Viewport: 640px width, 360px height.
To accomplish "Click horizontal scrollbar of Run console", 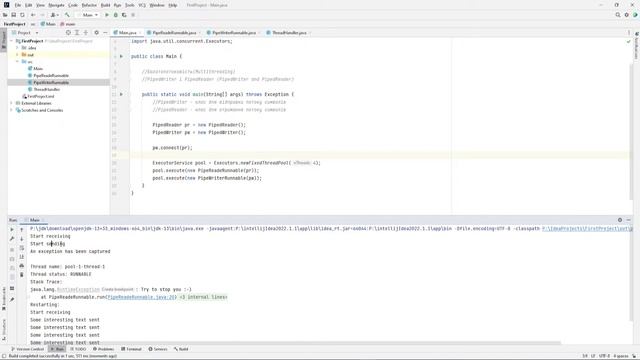I will tap(294, 343).
